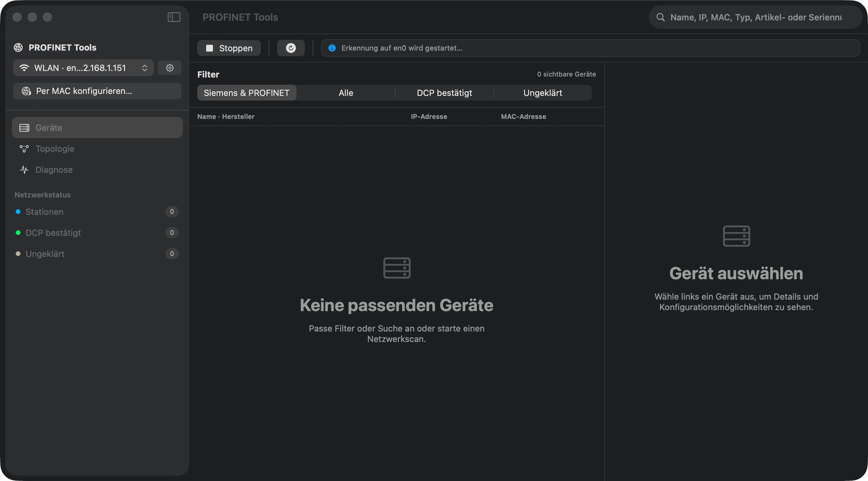Select the Alle filter segment
The image size is (868, 481).
346,93
